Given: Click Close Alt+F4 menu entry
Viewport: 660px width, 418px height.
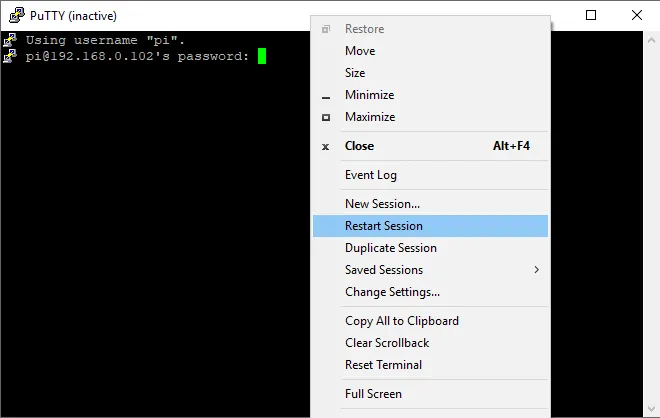Looking at the screenshot, I should coord(430,146).
